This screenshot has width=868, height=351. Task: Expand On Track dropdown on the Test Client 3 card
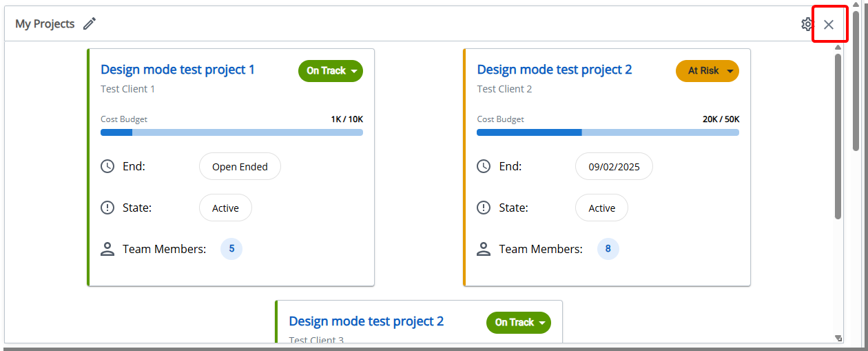click(x=519, y=323)
